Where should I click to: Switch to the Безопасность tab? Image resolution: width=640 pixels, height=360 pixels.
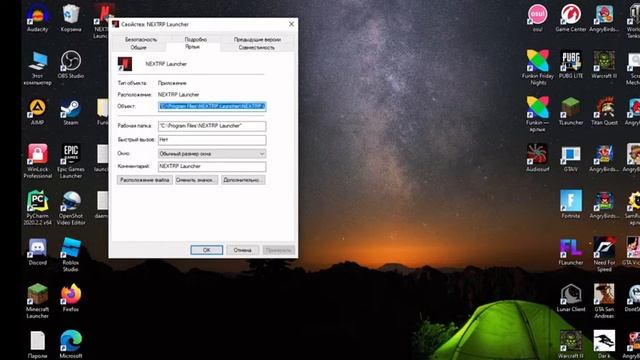[141, 40]
